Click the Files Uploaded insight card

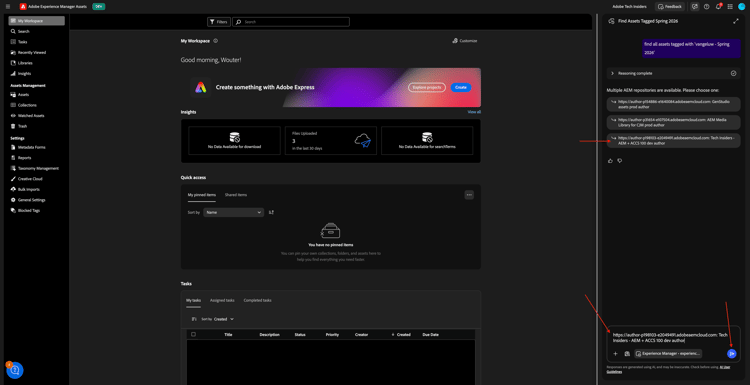331,141
